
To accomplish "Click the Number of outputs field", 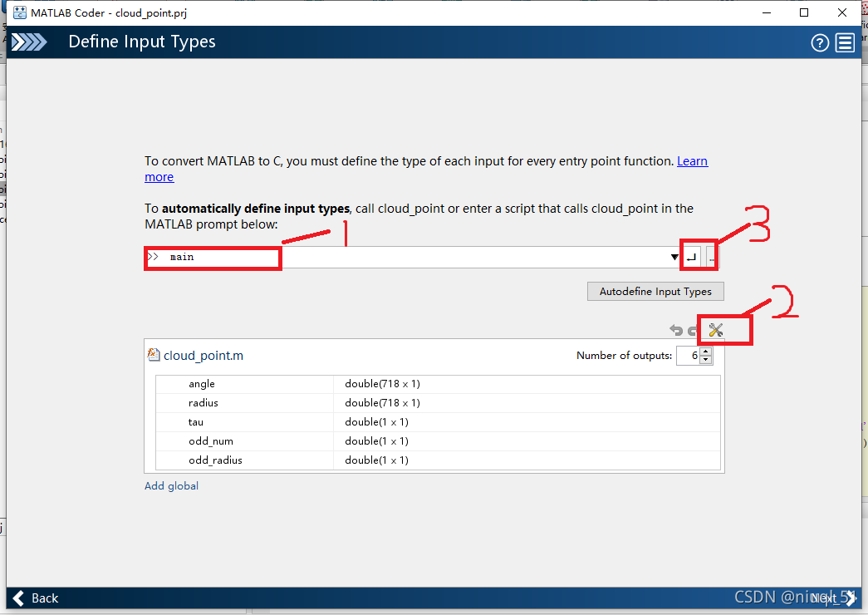I will 688,356.
